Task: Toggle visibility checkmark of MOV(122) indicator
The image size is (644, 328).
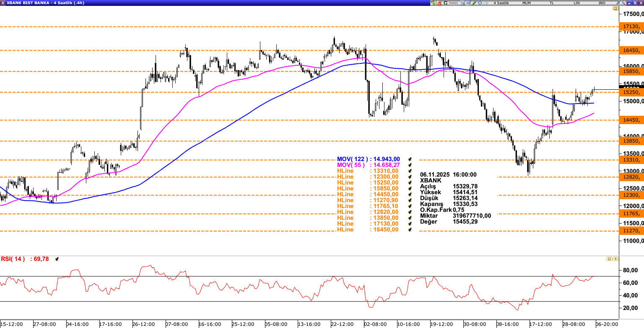Action: pos(410,159)
